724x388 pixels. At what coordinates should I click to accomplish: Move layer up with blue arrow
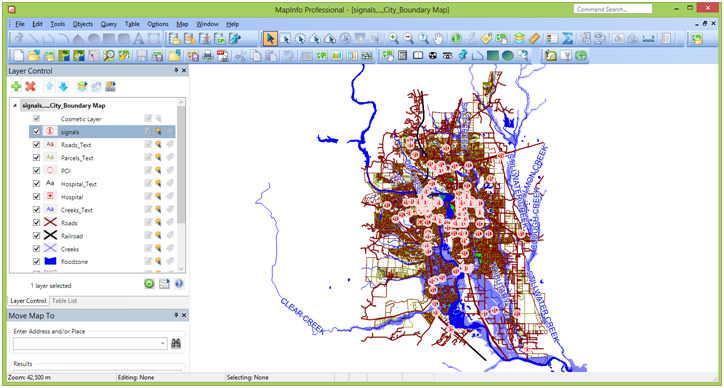[x=49, y=86]
